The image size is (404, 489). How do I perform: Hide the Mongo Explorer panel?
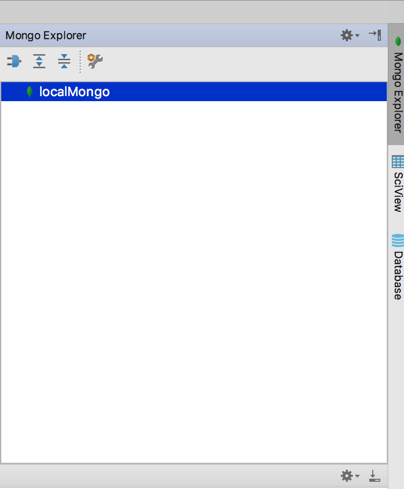(x=375, y=35)
